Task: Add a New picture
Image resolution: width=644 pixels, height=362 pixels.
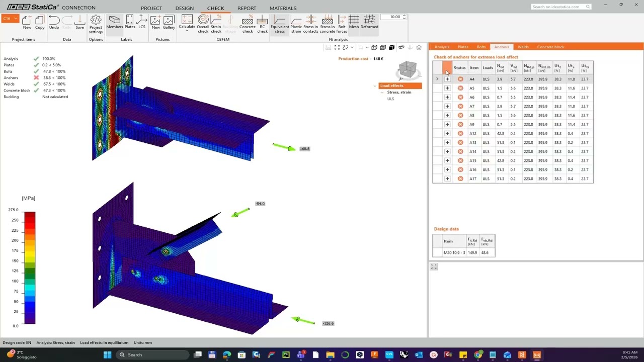Action: coord(156,23)
